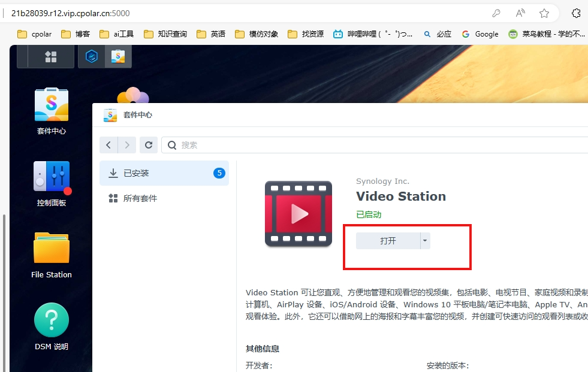Open 控制面板 desktop shortcut
Image resolution: width=588 pixels, height=372 pixels.
pos(52,183)
